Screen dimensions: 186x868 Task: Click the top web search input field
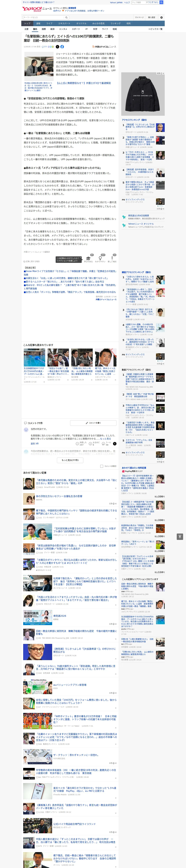pos(138,2)
